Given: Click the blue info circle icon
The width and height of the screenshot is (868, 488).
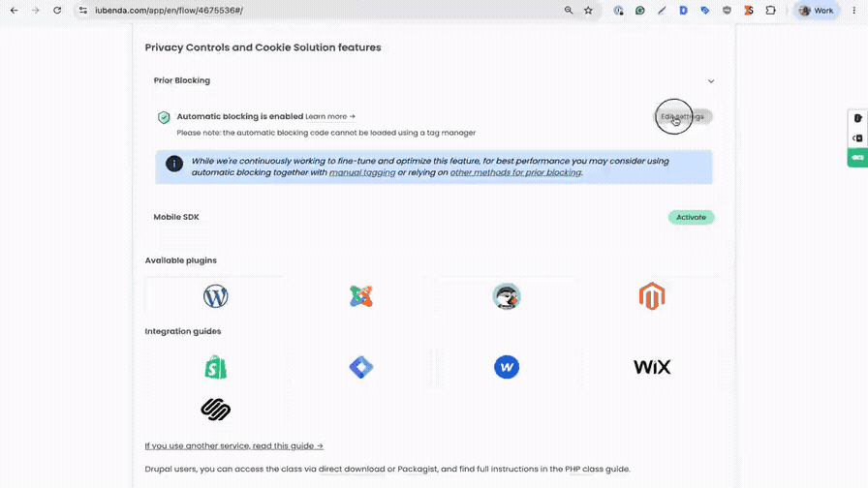Looking at the screenshot, I should pos(174,164).
